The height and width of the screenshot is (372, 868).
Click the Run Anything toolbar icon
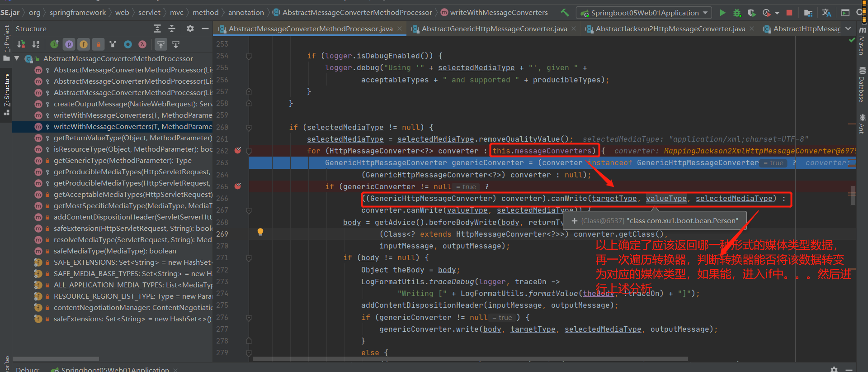(x=845, y=13)
